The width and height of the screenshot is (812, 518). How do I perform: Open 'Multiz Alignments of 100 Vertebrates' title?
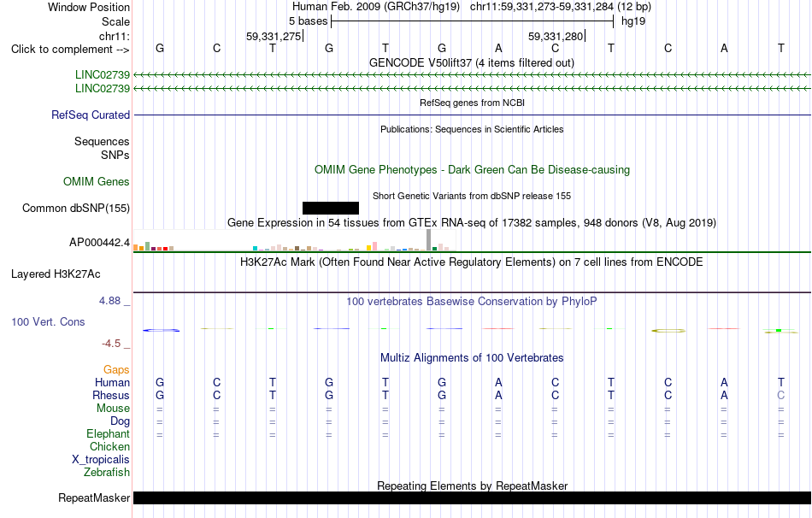472,357
